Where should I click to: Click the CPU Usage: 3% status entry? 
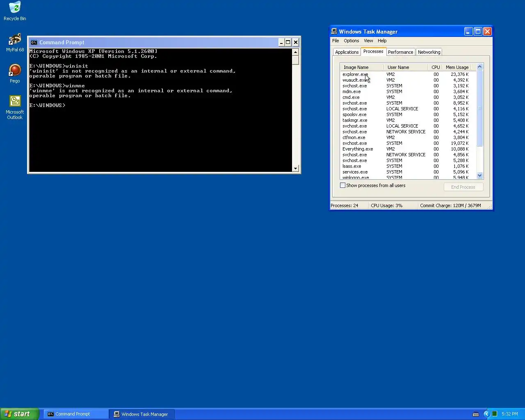[393, 205]
